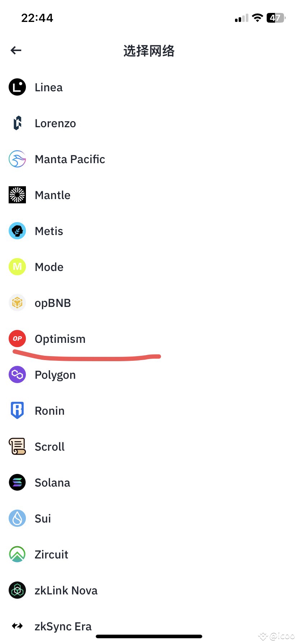This screenshot has height=644, width=298.
Task: Choose the zkLink Nova network
Action: 66,590
